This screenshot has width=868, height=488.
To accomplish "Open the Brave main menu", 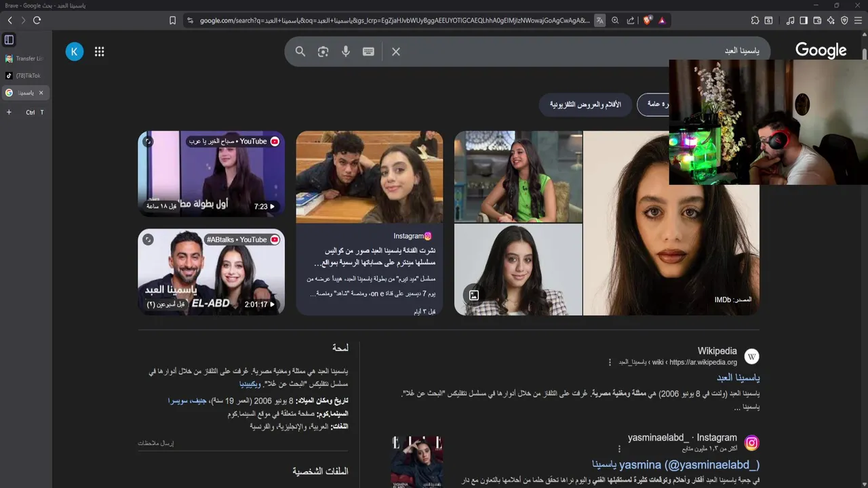I will pyautogui.click(x=858, y=20).
